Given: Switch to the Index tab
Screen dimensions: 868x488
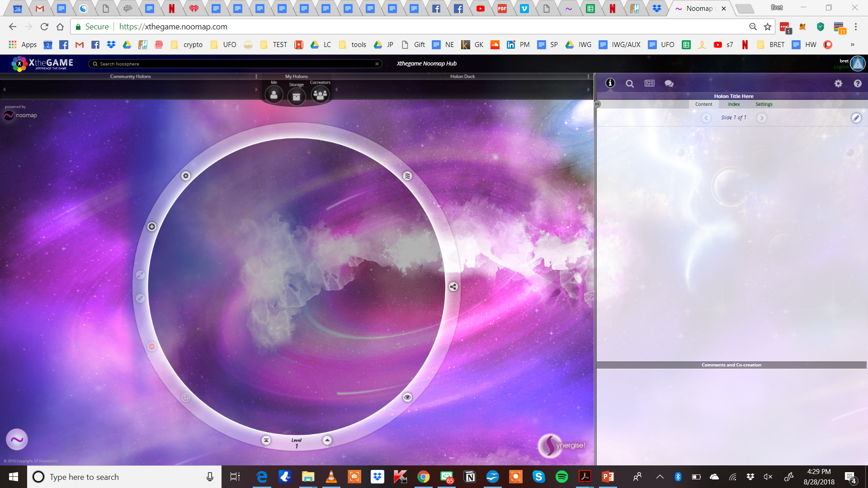Looking at the screenshot, I should [734, 104].
